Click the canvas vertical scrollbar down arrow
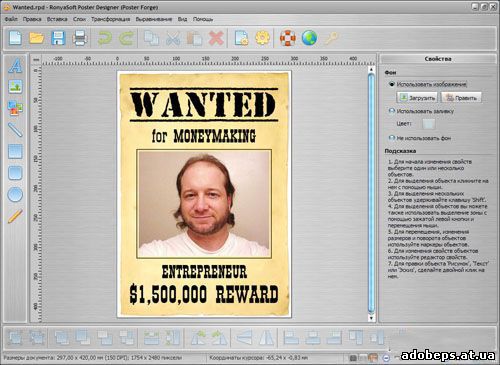The image size is (500, 365). pos(371,318)
